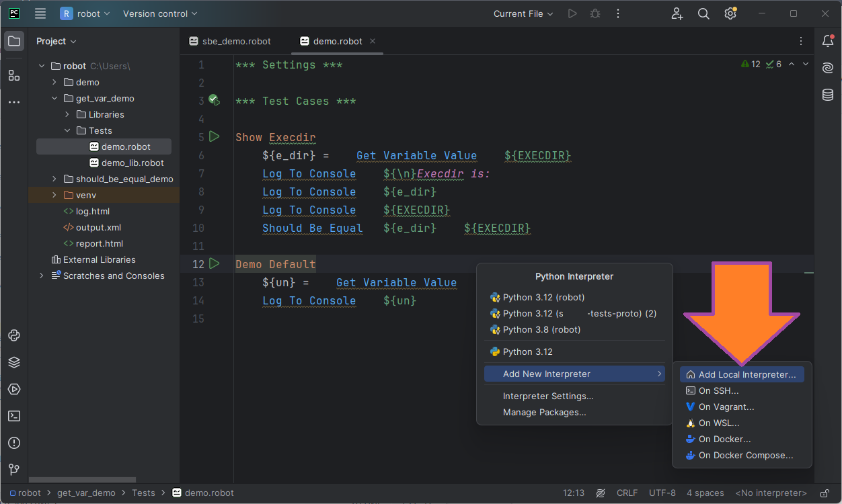Open the Notifications bell
842x504 pixels.
pyautogui.click(x=828, y=41)
